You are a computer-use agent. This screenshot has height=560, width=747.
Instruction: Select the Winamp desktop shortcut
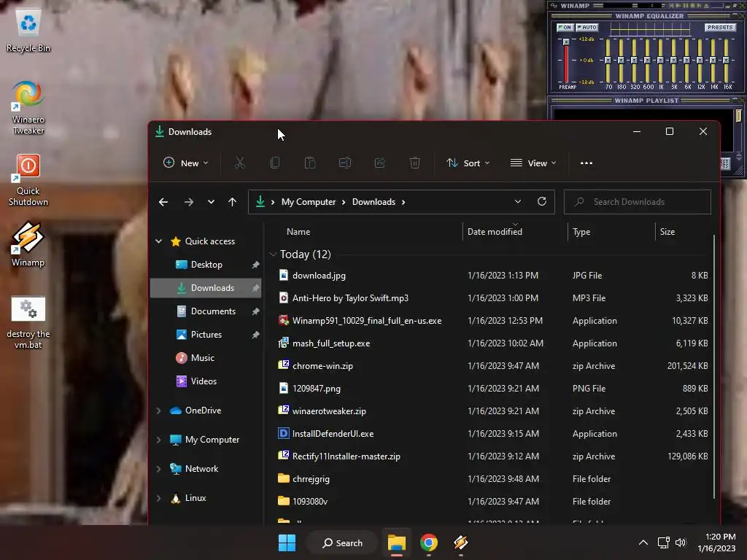(x=28, y=244)
